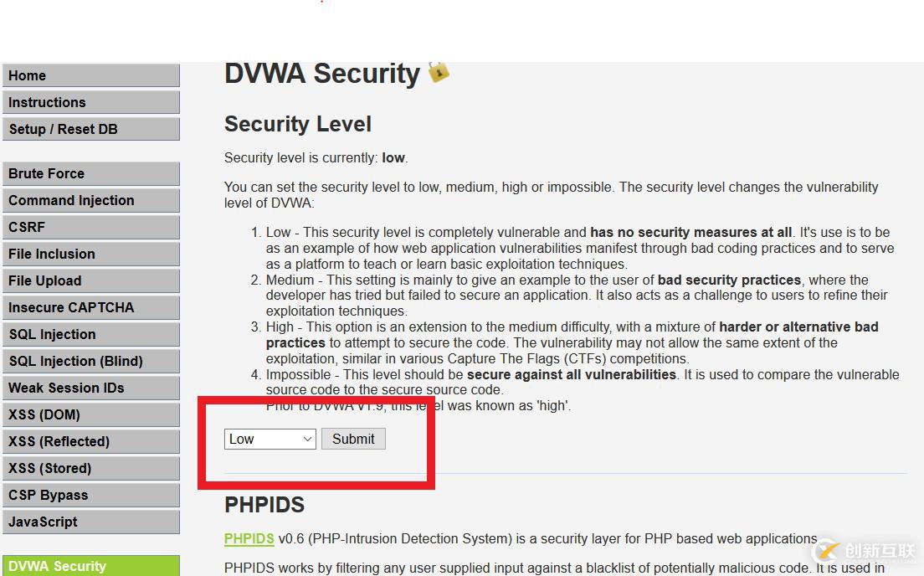This screenshot has width=924, height=576.
Task: Open the PHPIDS hyperlink
Action: [249, 538]
